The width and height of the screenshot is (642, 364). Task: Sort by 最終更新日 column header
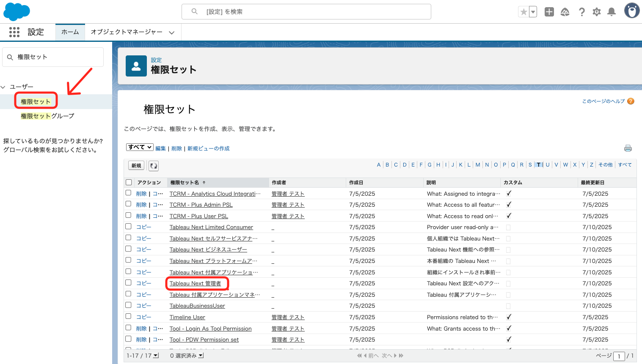[592, 183]
